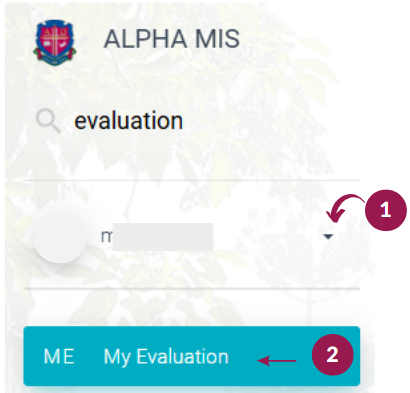
Task: Click the magnifying glass search icon
Action: pyautogui.click(x=48, y=121)
